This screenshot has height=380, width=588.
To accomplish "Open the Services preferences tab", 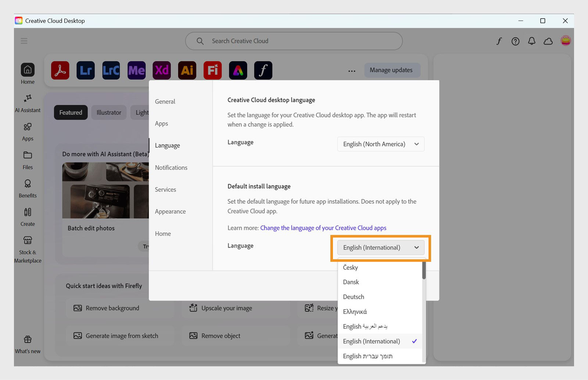I will 165,190.
